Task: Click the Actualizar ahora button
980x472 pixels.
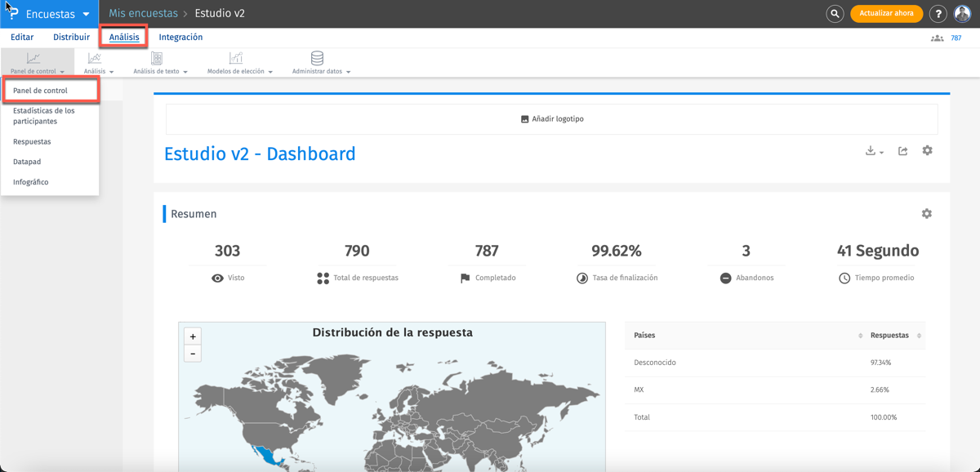Action: click(x=886, y=14)
